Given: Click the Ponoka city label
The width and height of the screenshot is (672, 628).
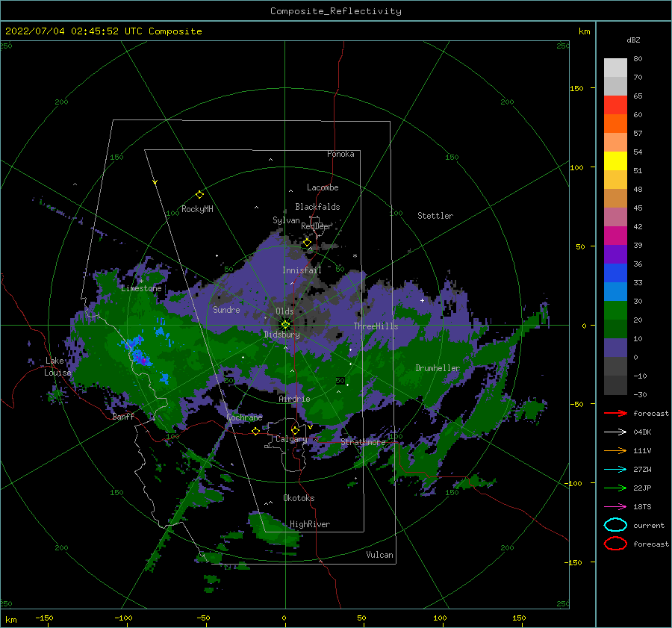Looking at the screenshot, I should click(340, 154).
